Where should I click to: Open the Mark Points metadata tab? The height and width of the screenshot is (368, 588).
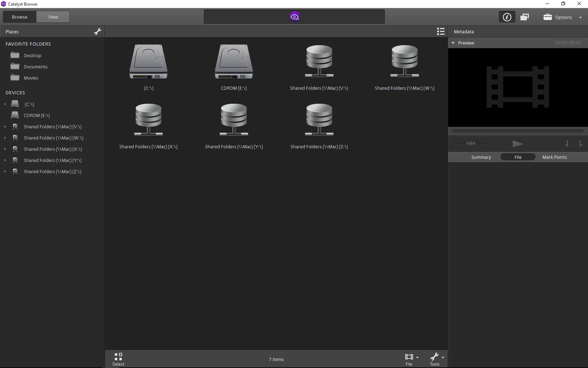click(554, 157)
